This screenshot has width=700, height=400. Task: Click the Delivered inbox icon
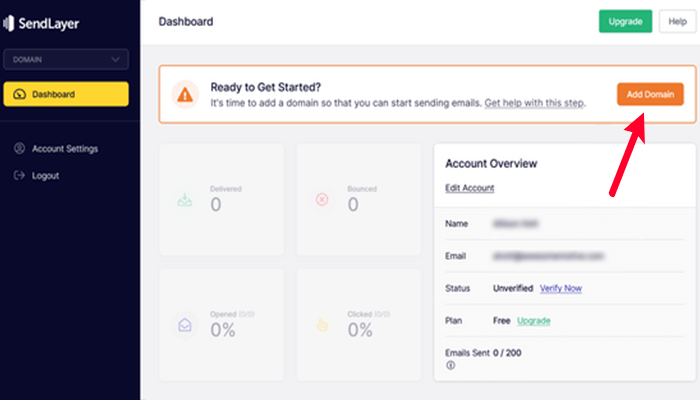pyautogui.click(x=185, y=200)
